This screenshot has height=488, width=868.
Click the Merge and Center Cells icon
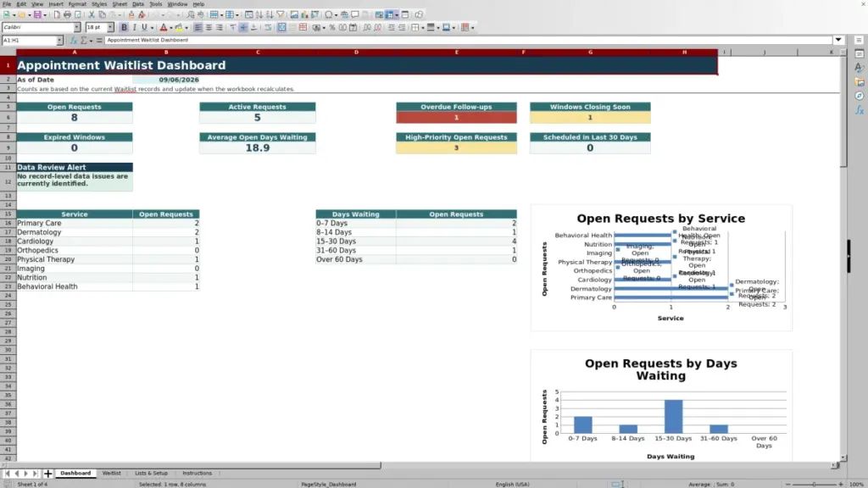point(281,27)
